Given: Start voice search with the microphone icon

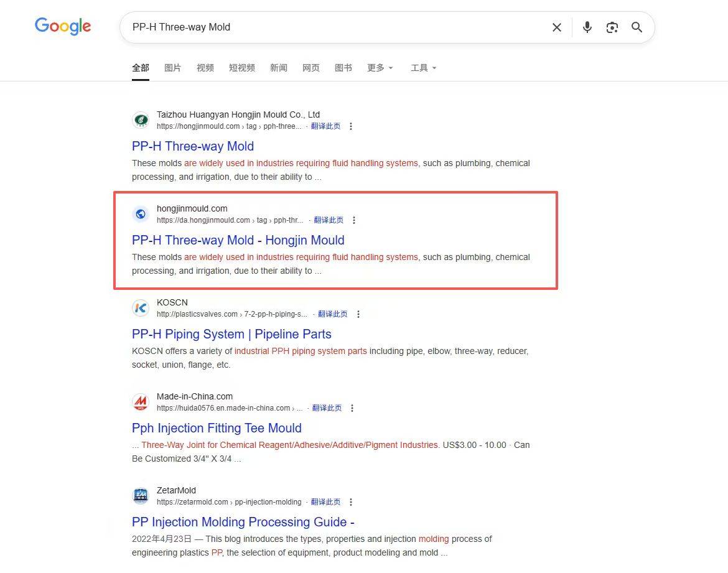Looking at the screenshot, I should click(587, 27).
